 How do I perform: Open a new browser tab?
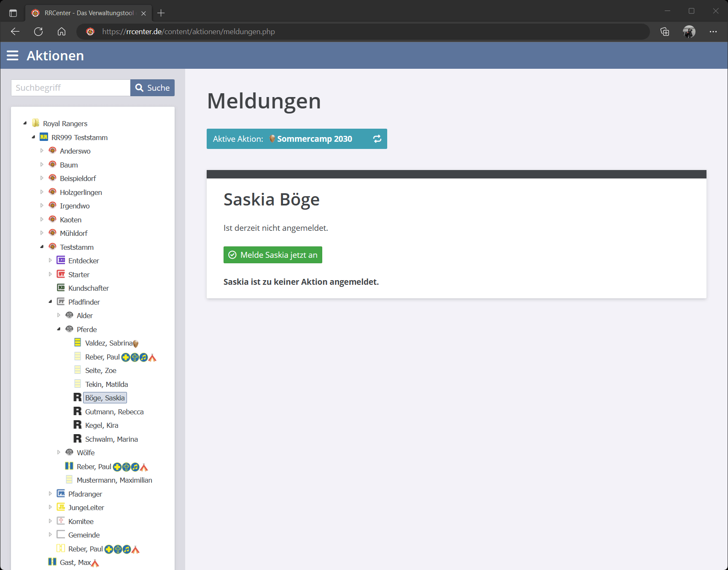coord(161,13)
